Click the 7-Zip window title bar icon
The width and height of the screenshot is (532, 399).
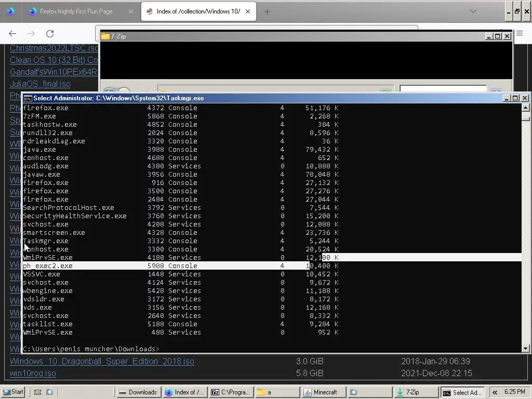coord(105,36)
